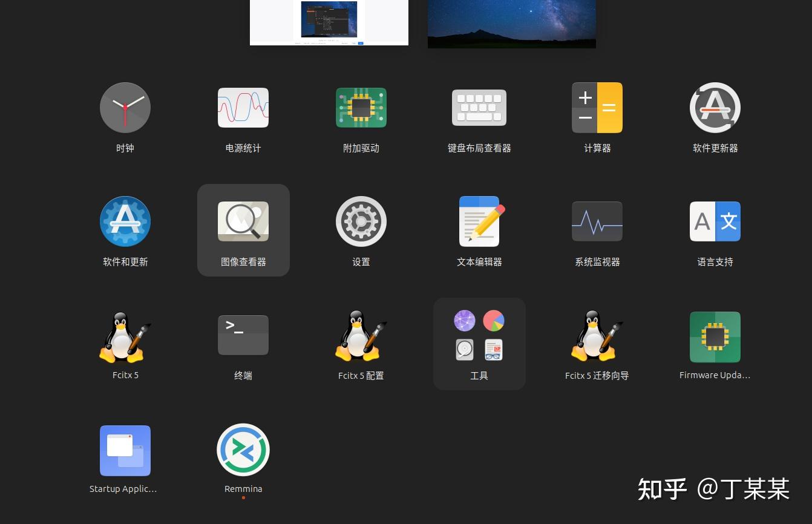
Task: Launch Remmina remote desktop client
Action: pos(243,450)
